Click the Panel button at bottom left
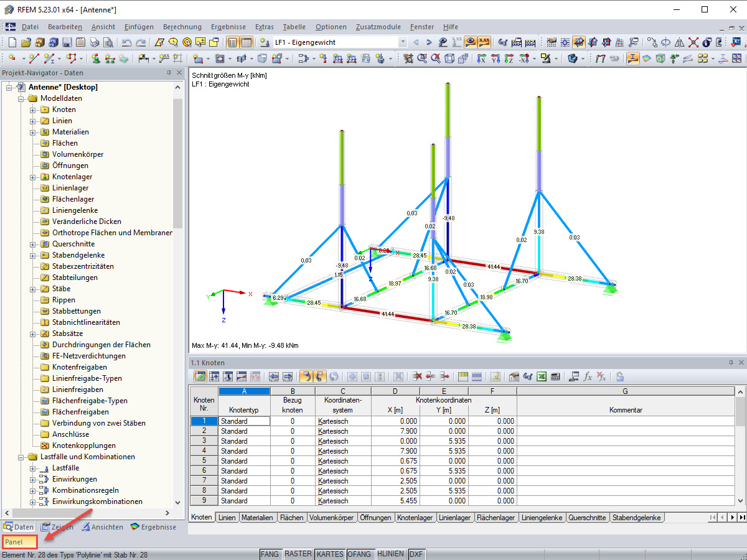 [x=19, y=542]
